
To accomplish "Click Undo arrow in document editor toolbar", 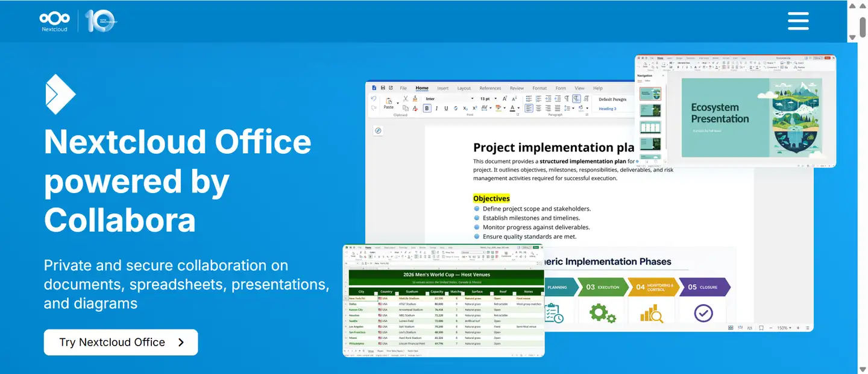I will click(x=374, y=98).
